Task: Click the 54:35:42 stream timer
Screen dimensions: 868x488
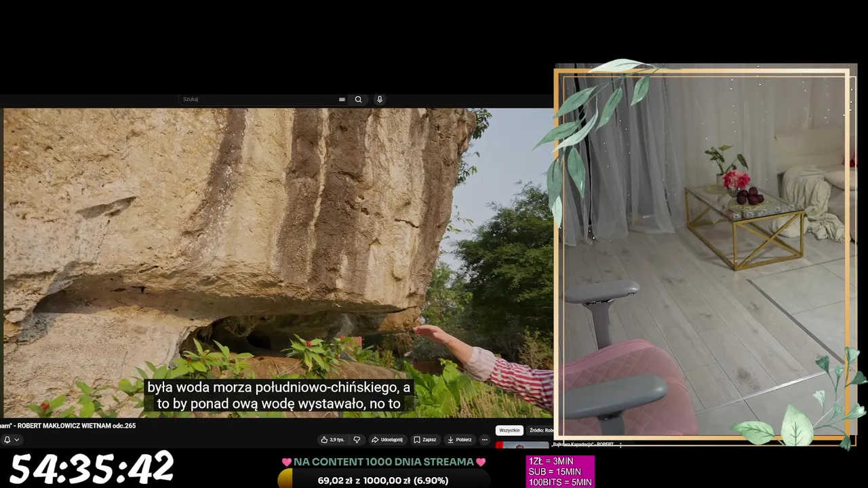Action: [x=92, y=468]
